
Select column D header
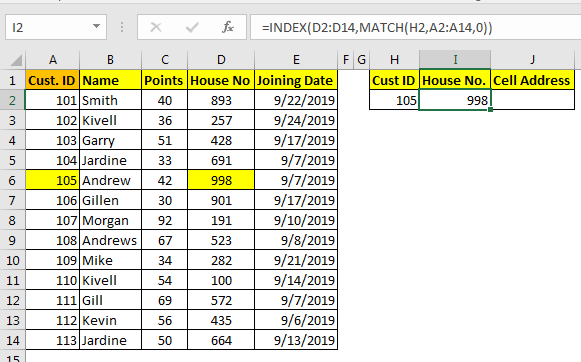pyautogui.click(x=221, y=60)
